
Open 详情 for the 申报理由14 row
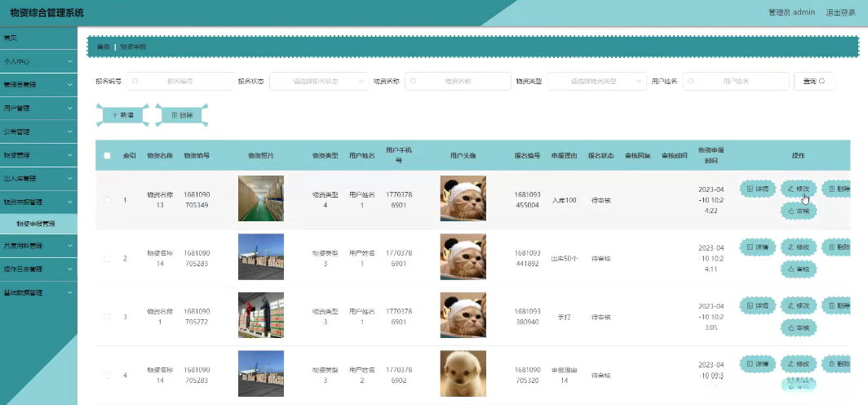click(757, 363)
